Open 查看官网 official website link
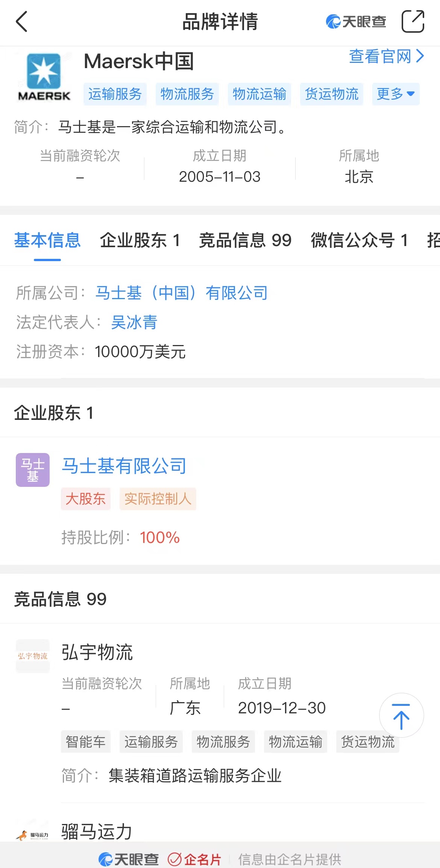The width and height of the screenshot is (440, 868). click(x=387, y=56)
